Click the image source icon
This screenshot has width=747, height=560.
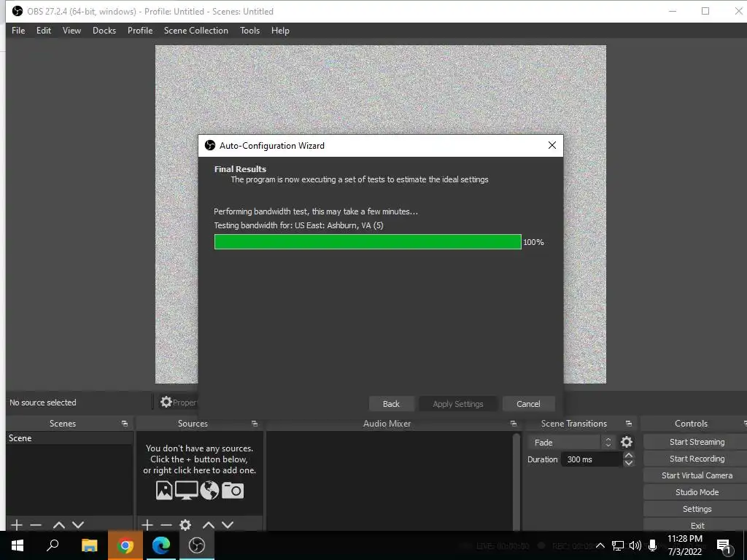point(164,491)
